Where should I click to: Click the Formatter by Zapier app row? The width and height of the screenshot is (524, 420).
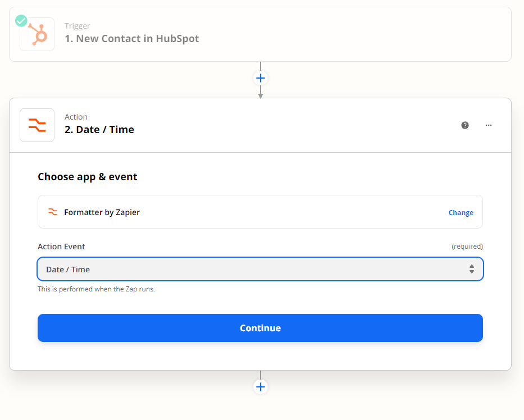261,212
